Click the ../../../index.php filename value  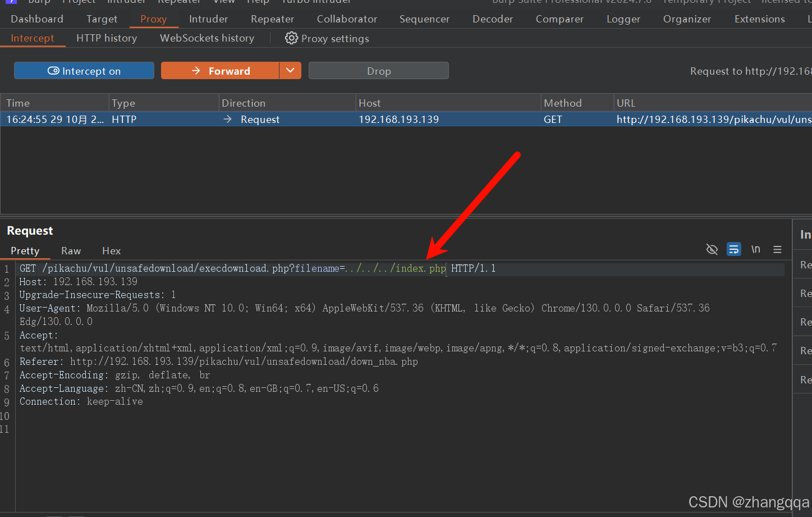(x=396, y=268)
